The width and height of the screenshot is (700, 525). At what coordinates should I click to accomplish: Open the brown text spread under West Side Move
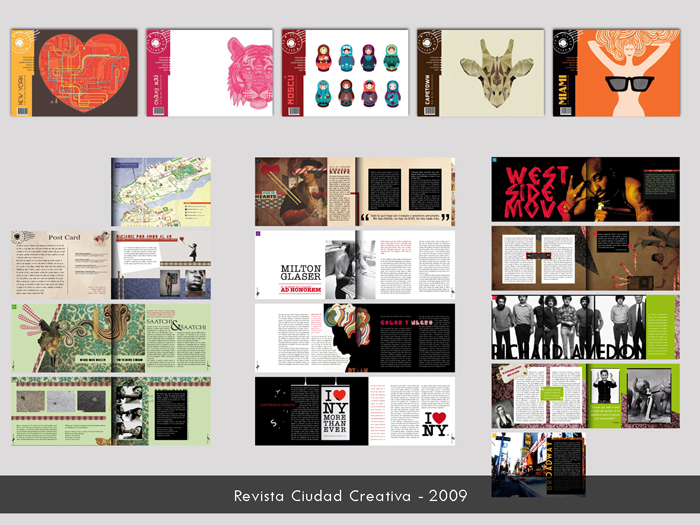(x=585, y=258)
